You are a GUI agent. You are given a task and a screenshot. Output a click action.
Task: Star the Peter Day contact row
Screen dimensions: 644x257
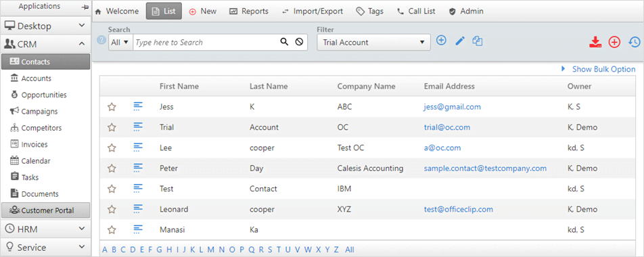[x=112, y=168]
